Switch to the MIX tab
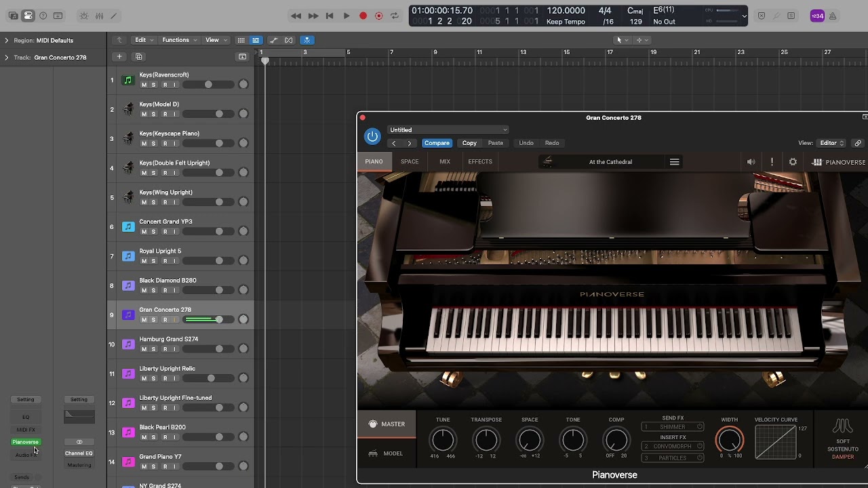The width and height of the screenshot is (868, 488). [x=445, y=162]
